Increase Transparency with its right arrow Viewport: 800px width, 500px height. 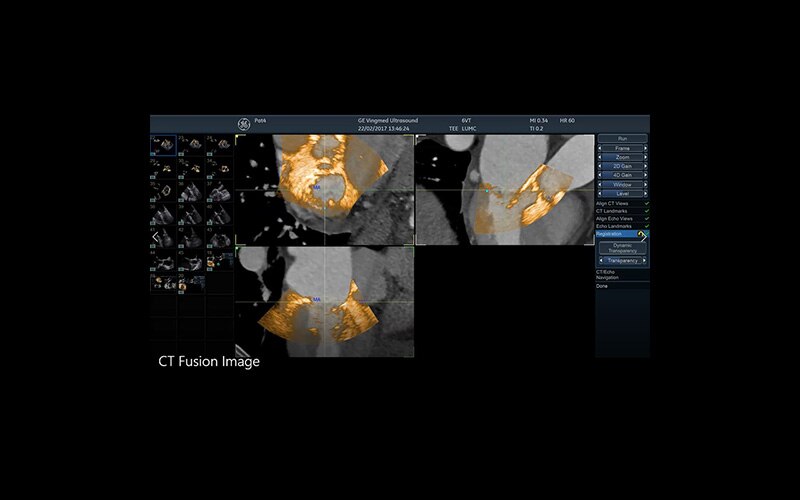[x=645, y=260]
